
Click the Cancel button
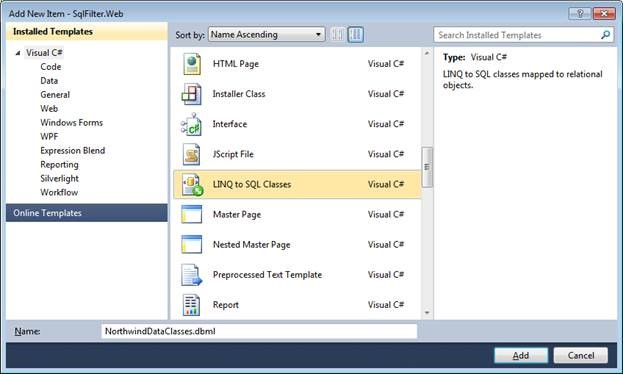(580, 355)
